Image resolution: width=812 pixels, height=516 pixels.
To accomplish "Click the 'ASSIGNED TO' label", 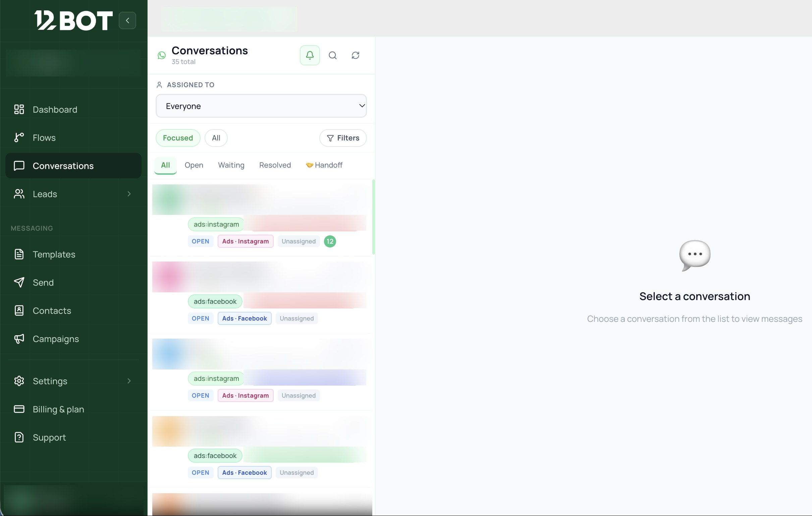I will point(191,84).
